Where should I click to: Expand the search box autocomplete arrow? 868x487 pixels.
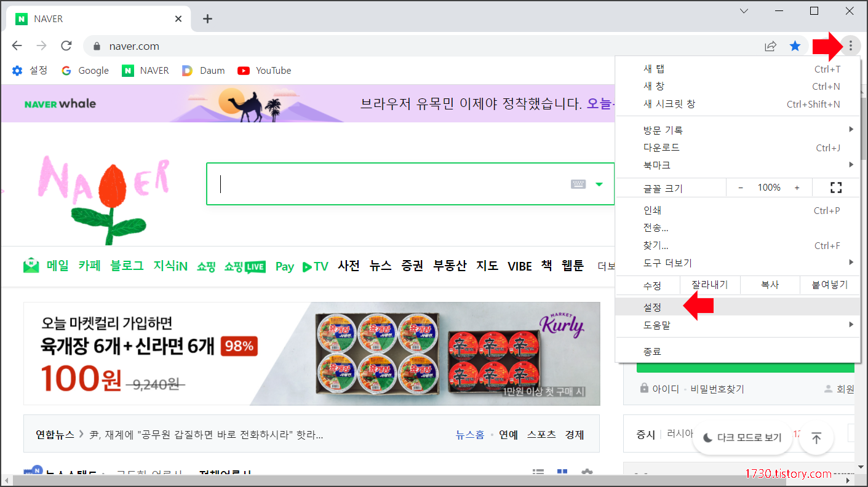click(599, 184)
